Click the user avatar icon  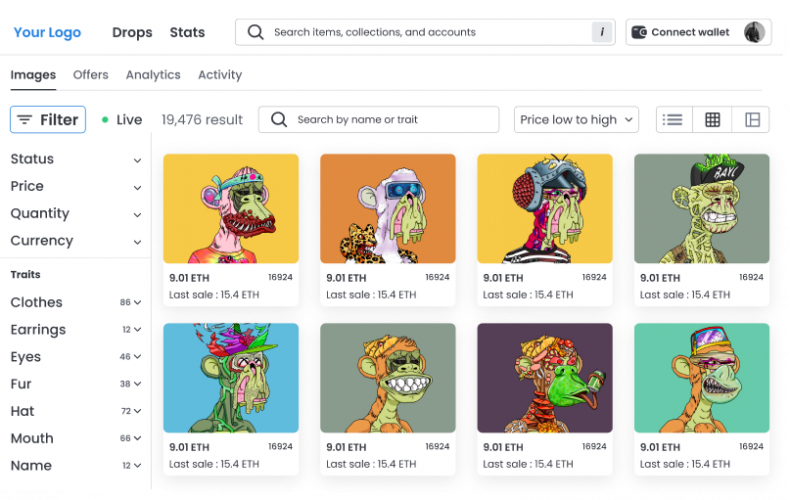(x=754, y=32)
